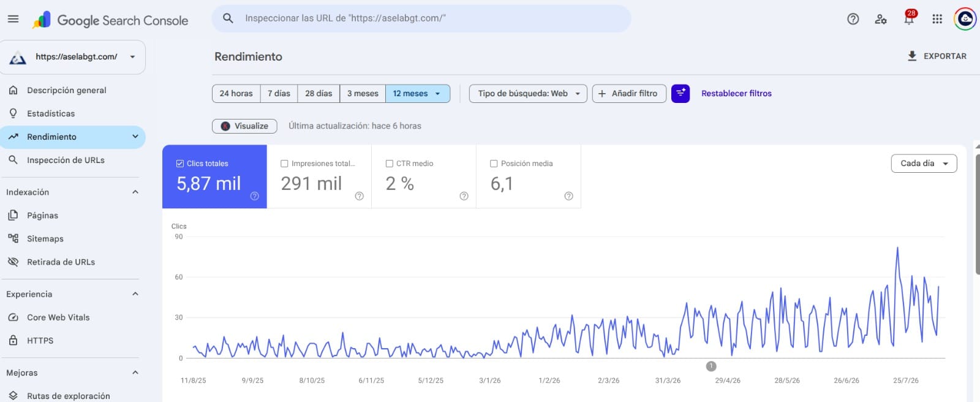Open Core Web Vitals report

tap(72, 317)
